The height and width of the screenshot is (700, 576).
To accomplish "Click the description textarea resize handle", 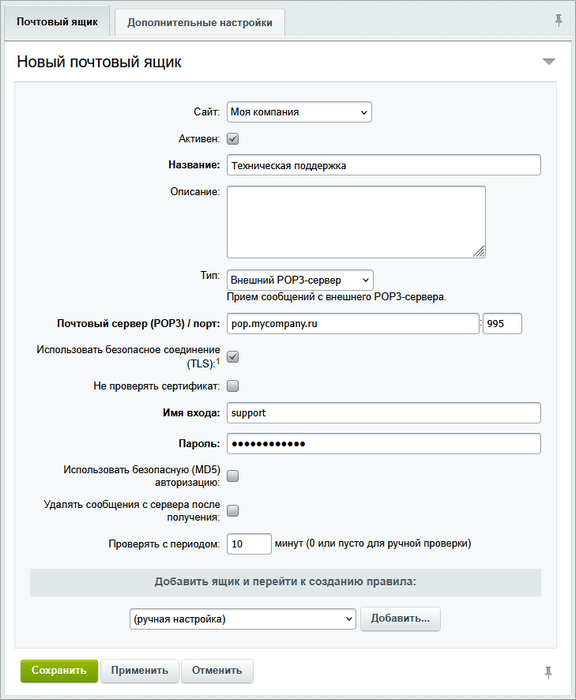I will tap(479, 251).
